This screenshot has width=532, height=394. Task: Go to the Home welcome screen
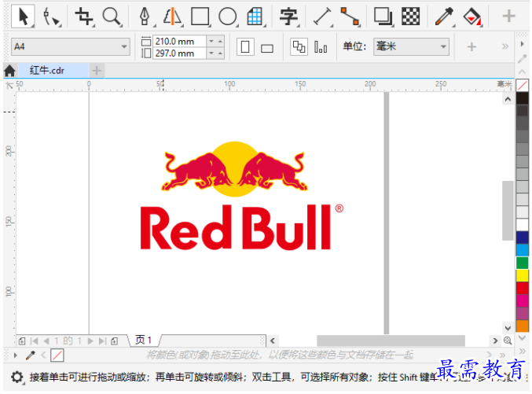[x=10, y=71]
